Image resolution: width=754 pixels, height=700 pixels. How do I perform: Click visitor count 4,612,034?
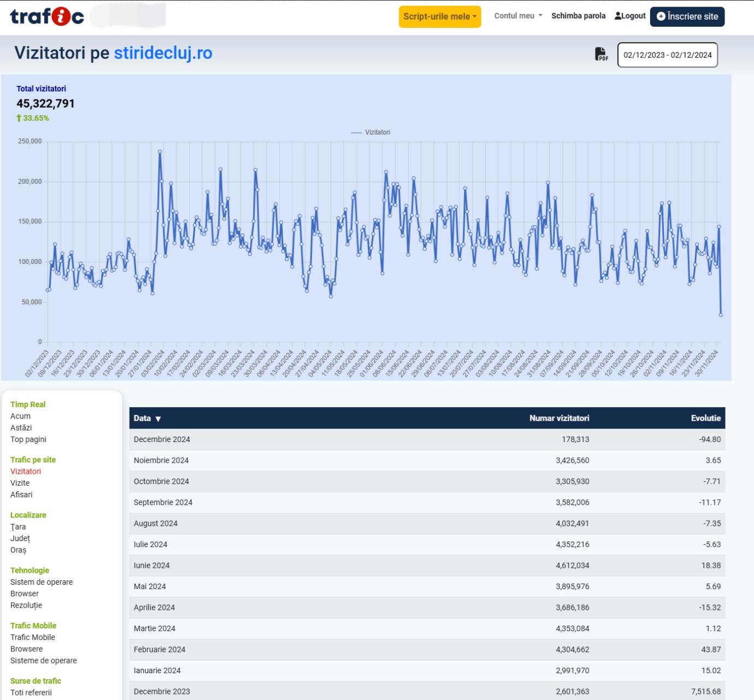pyautogui.click(x=572, y=566)
